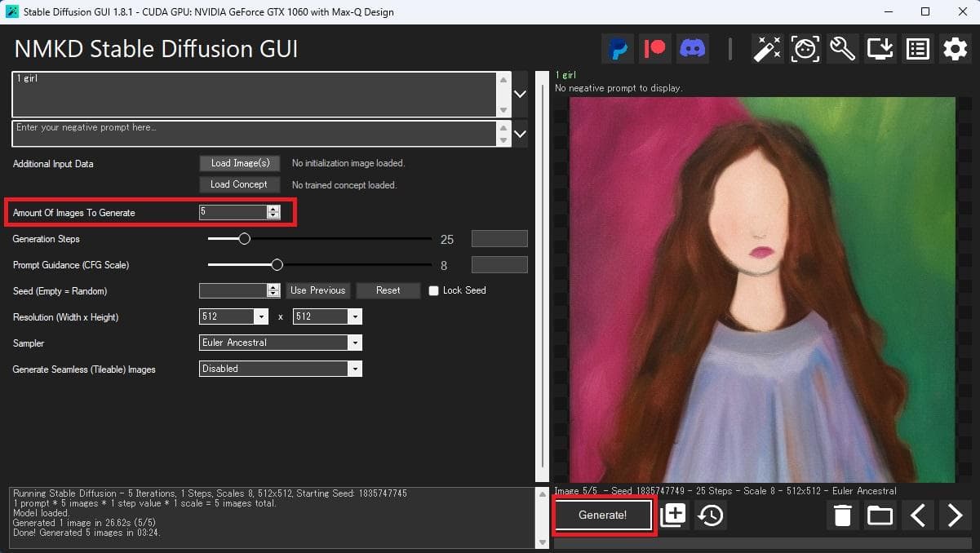Show the next generated image
This screenshot has width=980, height=553.
tap(955, 515)
